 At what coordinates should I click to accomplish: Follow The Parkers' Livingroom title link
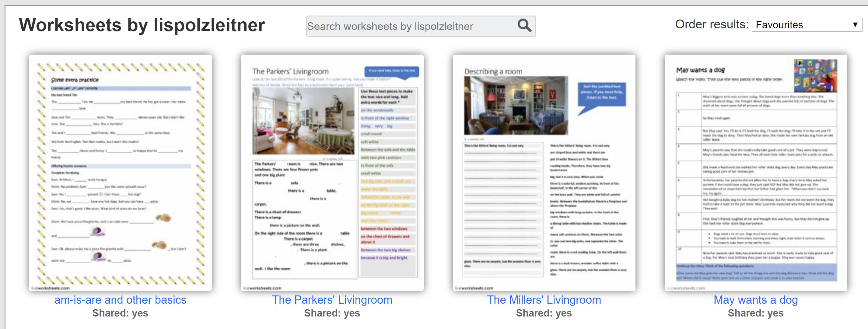point(332,300)
